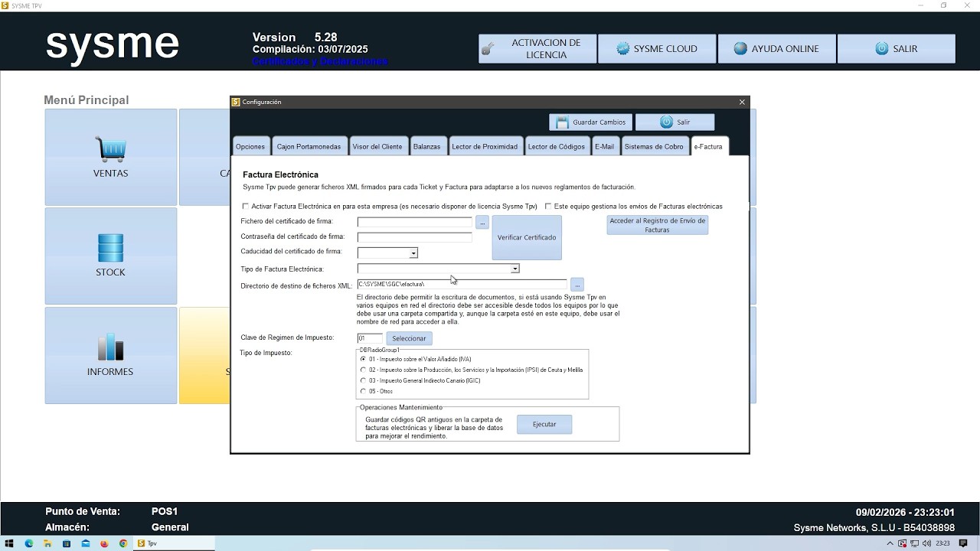Select radio 03 - Impuesto General Indirecto Canario
This screenshot has width=980, height=551.
pyautogui.click(x=363, y=380)
